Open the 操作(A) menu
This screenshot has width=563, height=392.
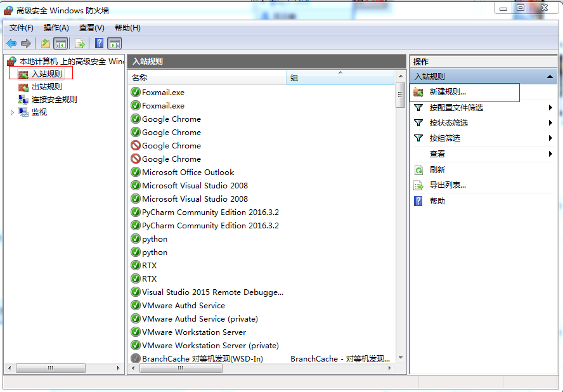point(56,28)
